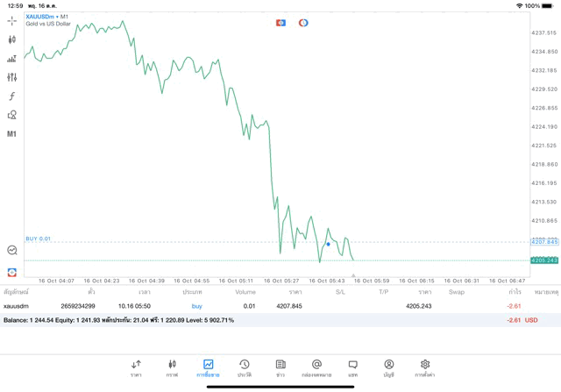The height and width of the screenshot is (392, 561).
Task: Select the crosshair cursor tool
Action: click(x=12, y=20)
